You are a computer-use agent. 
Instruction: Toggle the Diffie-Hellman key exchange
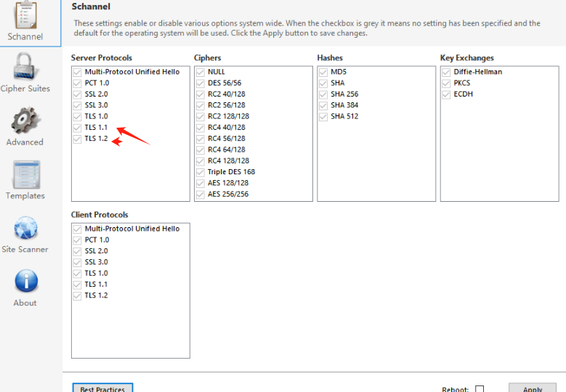click(447, 72)
